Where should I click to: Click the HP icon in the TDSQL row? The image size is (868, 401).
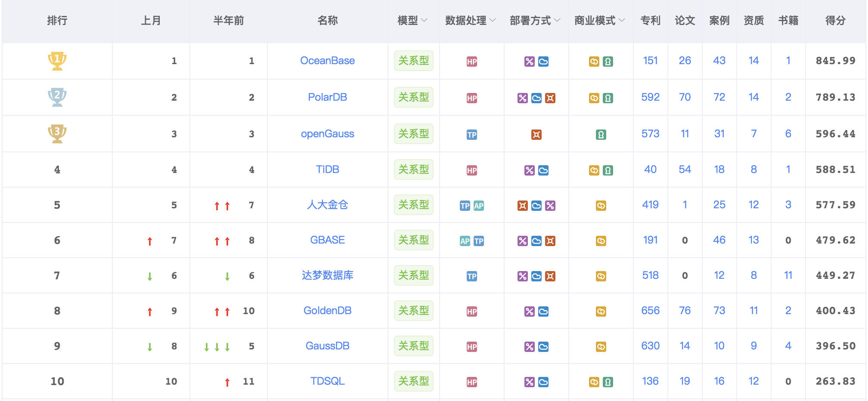[x=472, y=382]
